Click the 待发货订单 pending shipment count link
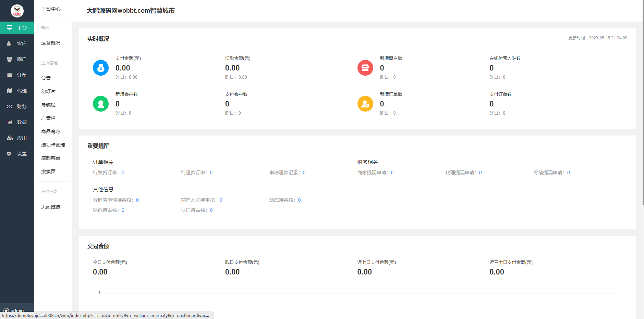644x319 pixels. click(x=123, y=173)
